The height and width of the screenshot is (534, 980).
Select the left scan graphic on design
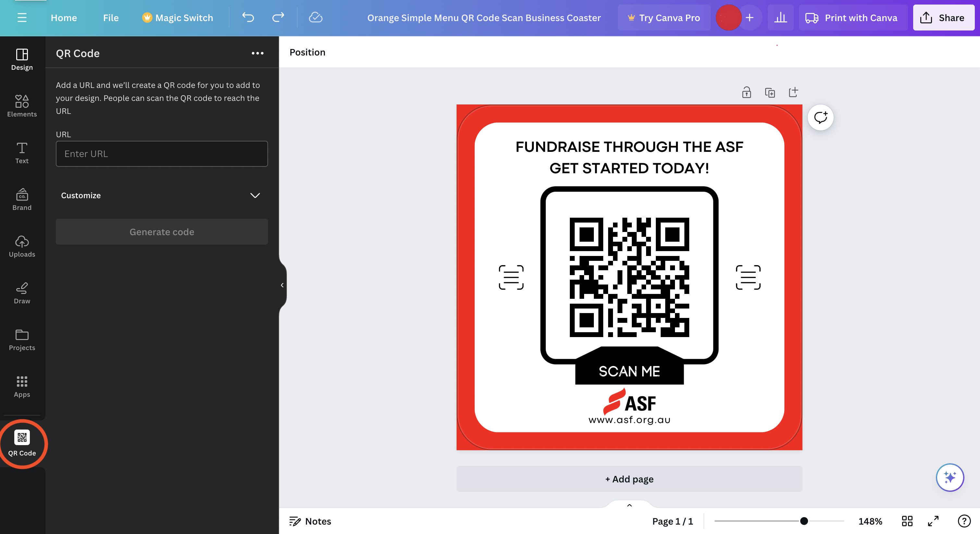click(511, 277)
